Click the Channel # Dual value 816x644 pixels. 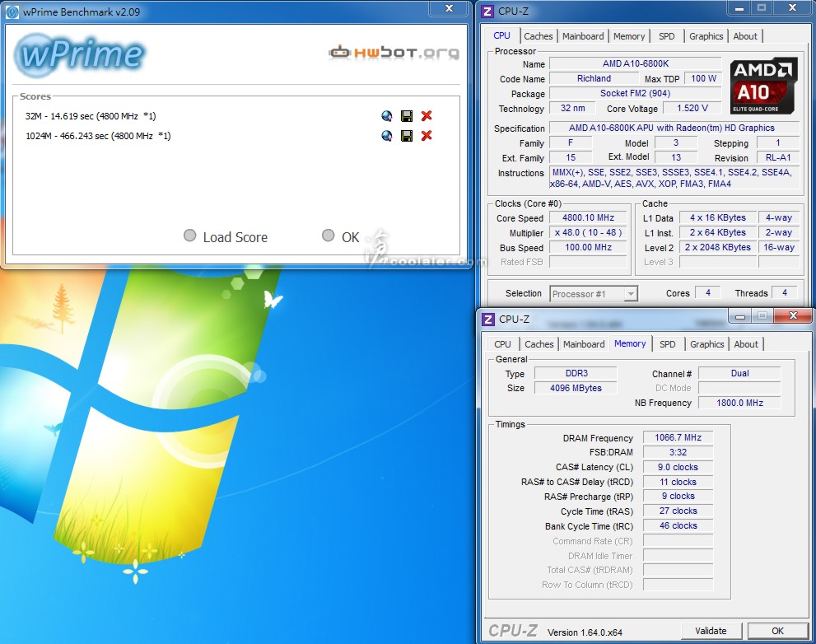[x=739, y=373]
